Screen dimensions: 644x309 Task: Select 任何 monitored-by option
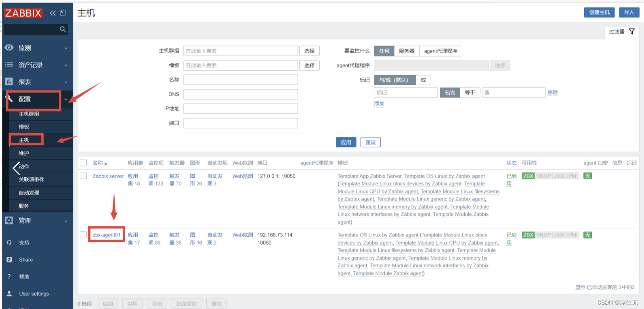coord(384,51)
